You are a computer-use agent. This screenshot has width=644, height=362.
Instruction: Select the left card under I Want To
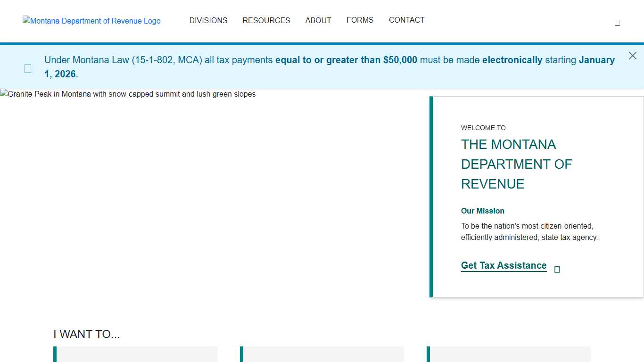[136, 354]
